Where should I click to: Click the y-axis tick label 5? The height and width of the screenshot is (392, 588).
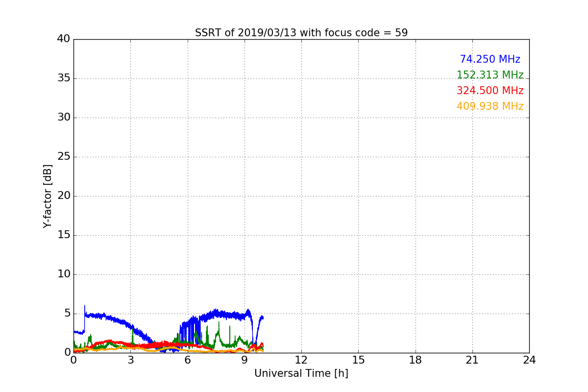click(x=67, y=314)
